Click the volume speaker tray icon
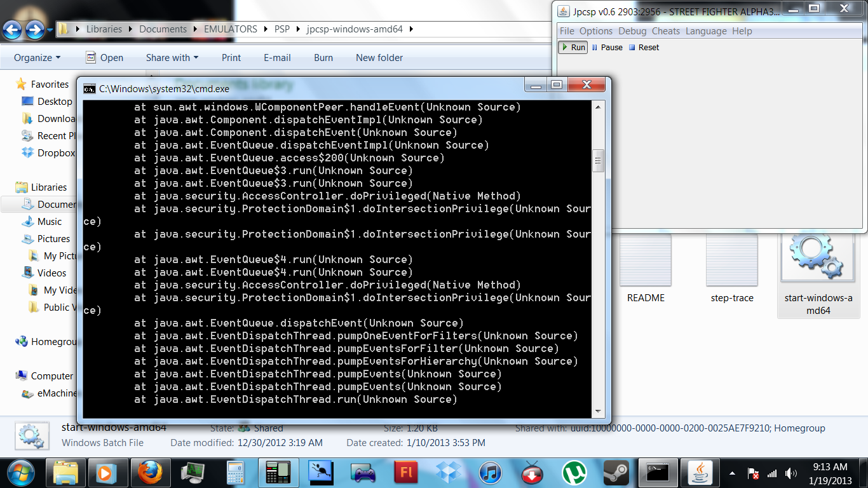The width and height of the screenshot is (868, 488). [791, 473]
